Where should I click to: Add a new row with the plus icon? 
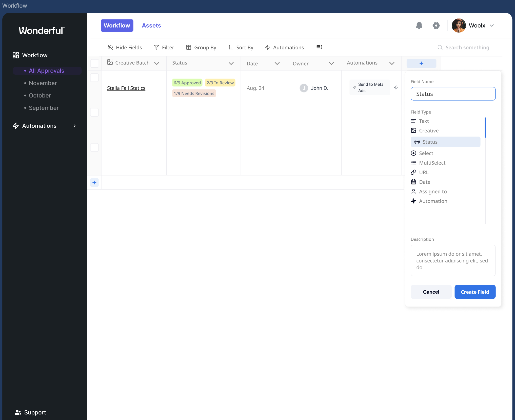94,182
